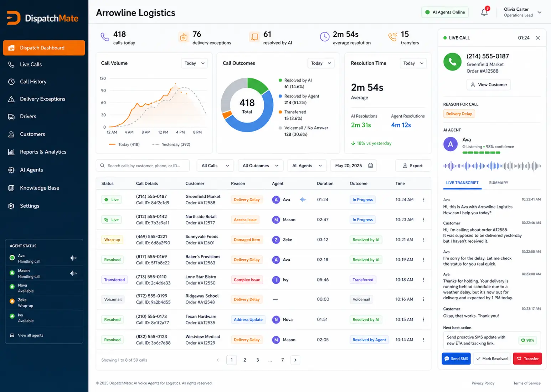
Task: Expand the Call Volume Today dropdown
Action: 194,63
